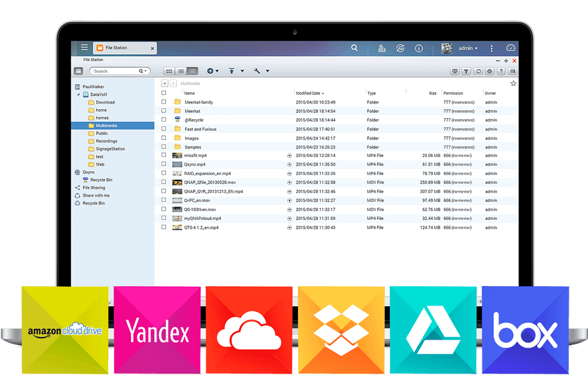The width and height of the screenshot is (588, 381).
Task: Refresh the file list
Action: click(x=478, y=71)
